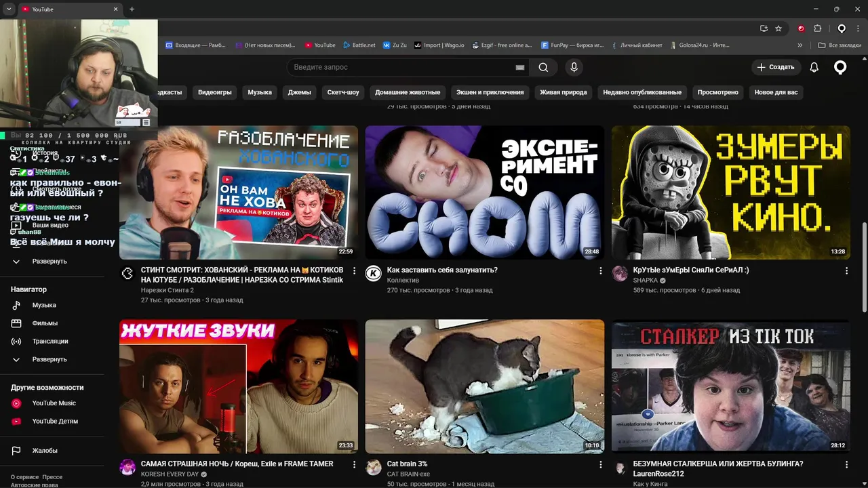
Task: Select the Джемы category chip
Action: click(x=299, y=92)
